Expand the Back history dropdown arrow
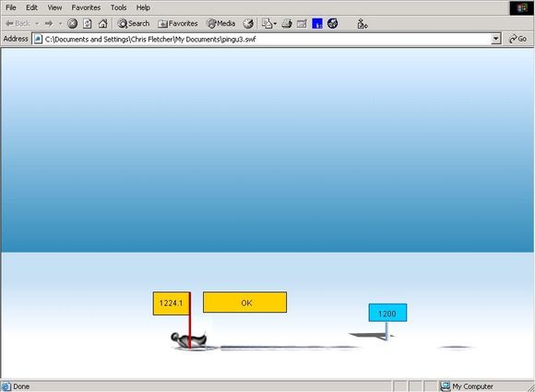Image resolution: width=535 pixels, height=392 pixels. tap(37, 24)
